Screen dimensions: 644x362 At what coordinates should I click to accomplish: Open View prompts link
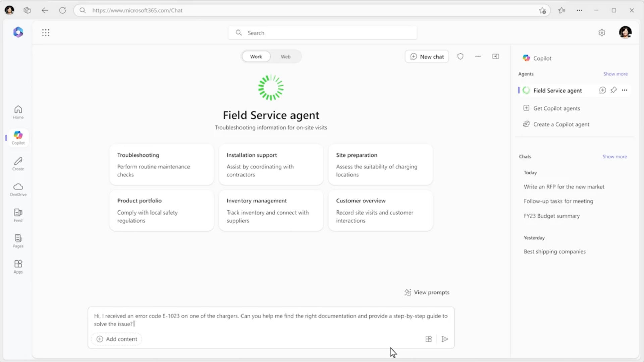[x=427, y=292]
